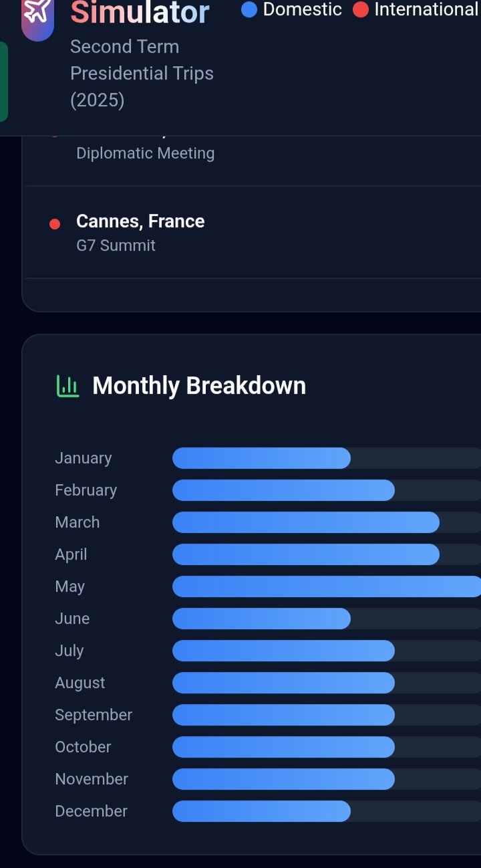
Task: Click the May progress bar
Action: click(327, 586)
